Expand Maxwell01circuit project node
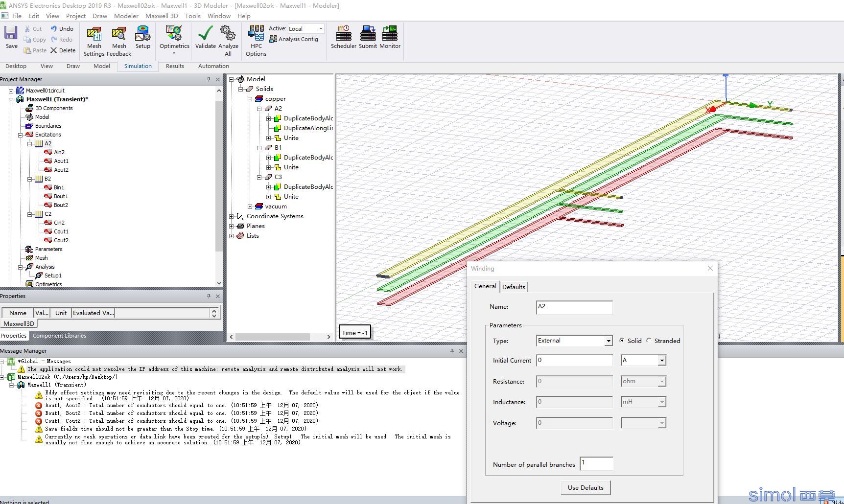The height and width of the screenshot is (504, 844). point(11,91)
